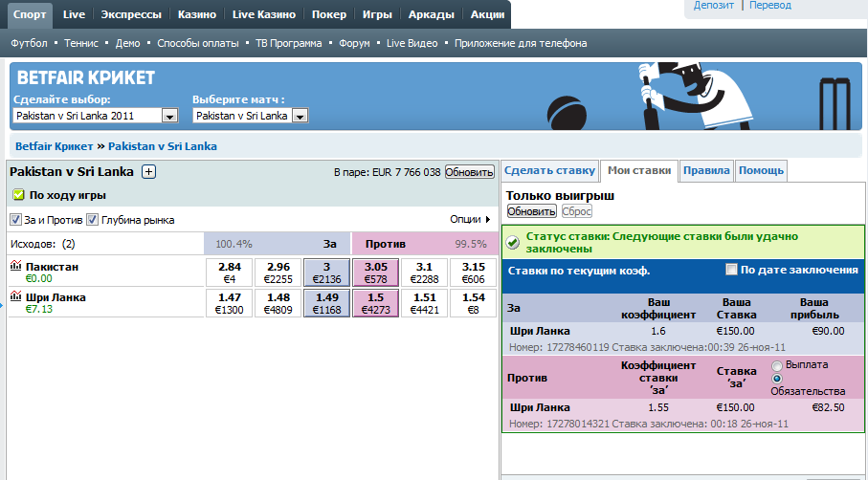Open the Форум link
Viewport: 868px width, 480px height.
(x=354, y=43)
